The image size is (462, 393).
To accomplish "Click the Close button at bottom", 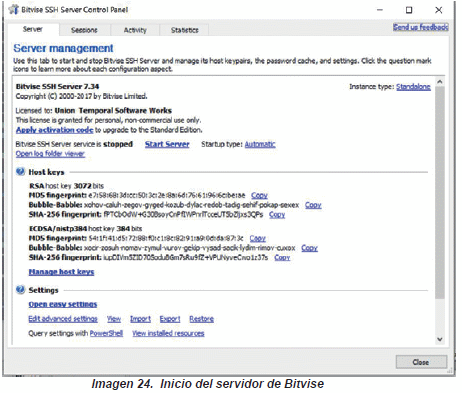I will tap(421, 362).
